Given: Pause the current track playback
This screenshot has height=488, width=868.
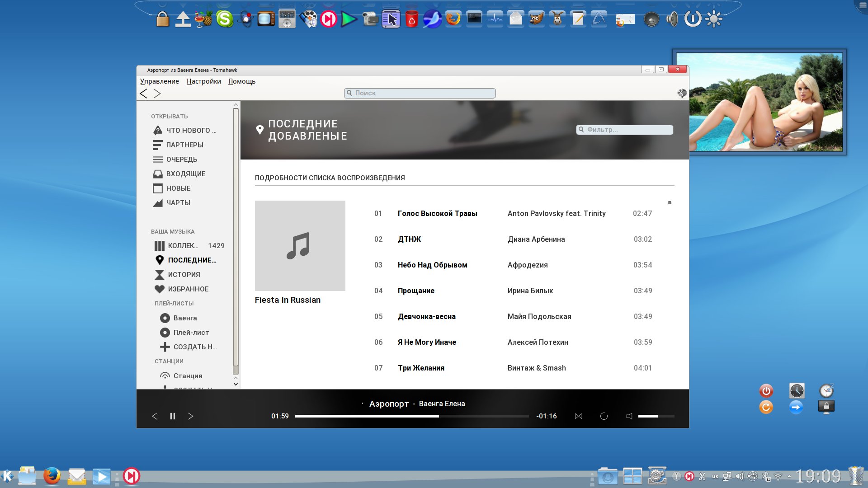Looking at the screenshot, I should [x=172, y=416].
